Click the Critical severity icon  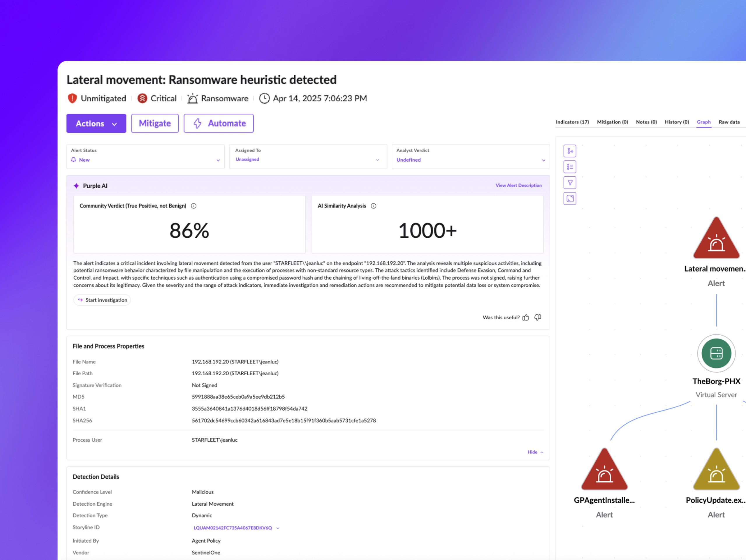coord(142,98)
